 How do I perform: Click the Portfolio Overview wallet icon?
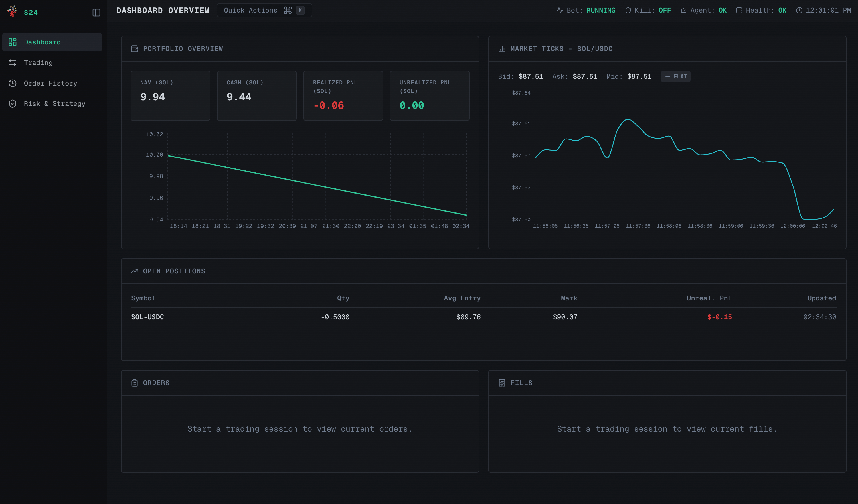[134, 49]
